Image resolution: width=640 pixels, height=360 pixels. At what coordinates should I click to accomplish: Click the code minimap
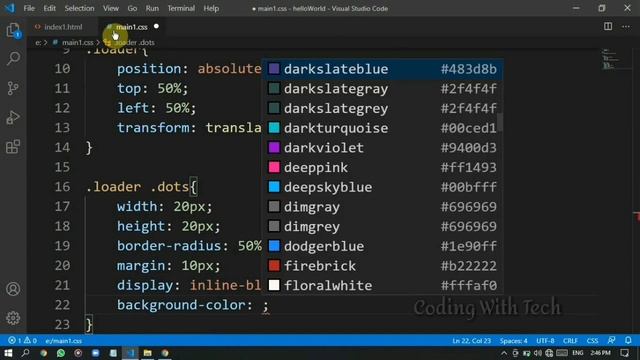tap(610, 60)
